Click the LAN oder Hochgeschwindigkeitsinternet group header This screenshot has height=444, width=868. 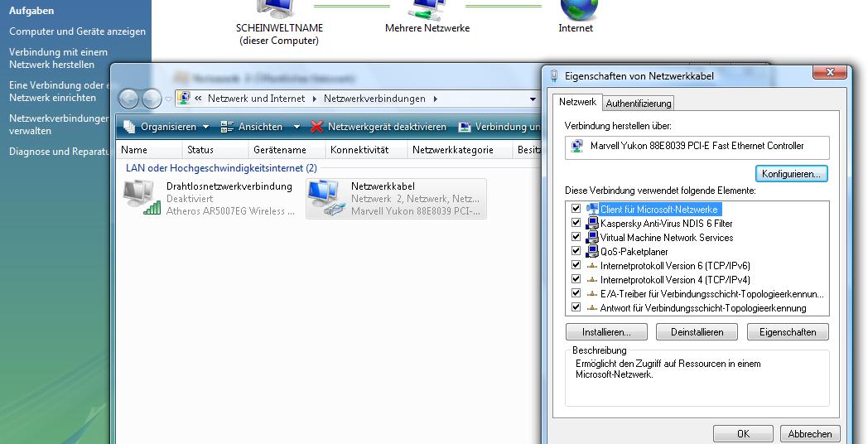221,168
